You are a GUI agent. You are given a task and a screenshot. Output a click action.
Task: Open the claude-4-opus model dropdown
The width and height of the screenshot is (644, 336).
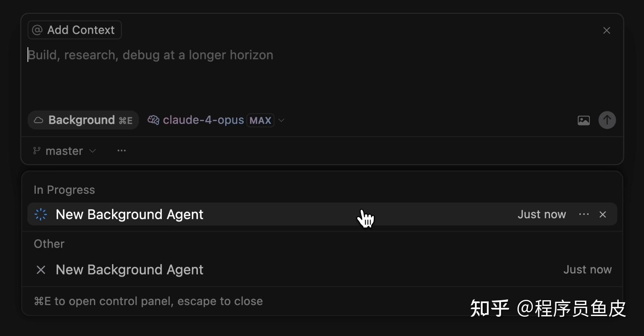(x=203, y=120)
